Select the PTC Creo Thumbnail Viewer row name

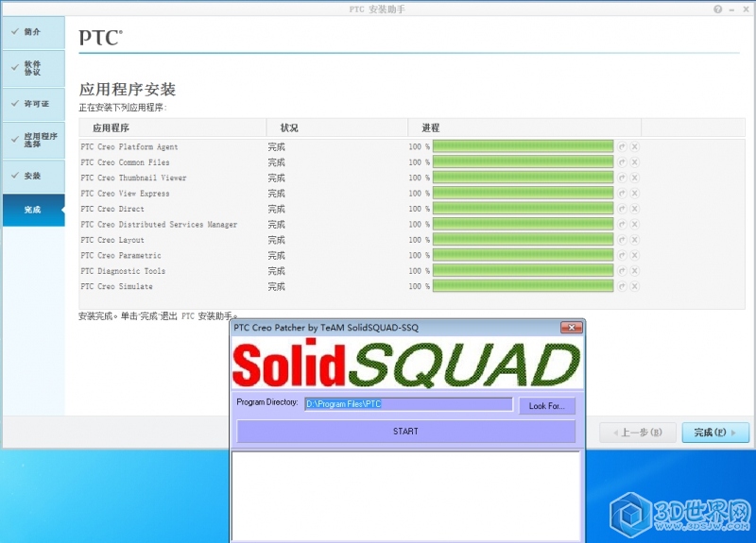(x=133, y=178)
